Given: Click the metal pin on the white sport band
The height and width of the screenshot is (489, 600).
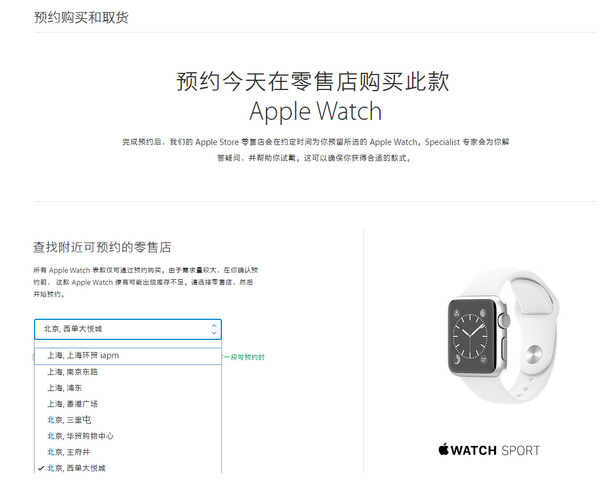Looking at the screenshot, I should point(533,354).
